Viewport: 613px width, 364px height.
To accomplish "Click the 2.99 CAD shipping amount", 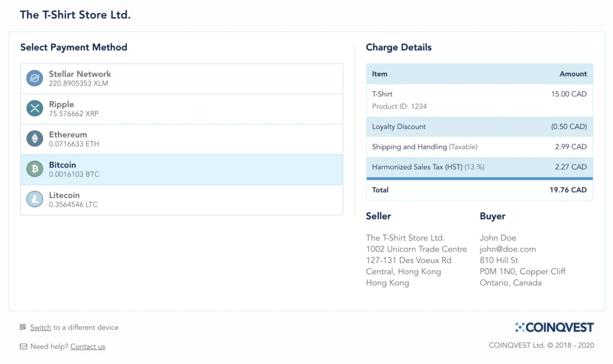I will (570, 147).
